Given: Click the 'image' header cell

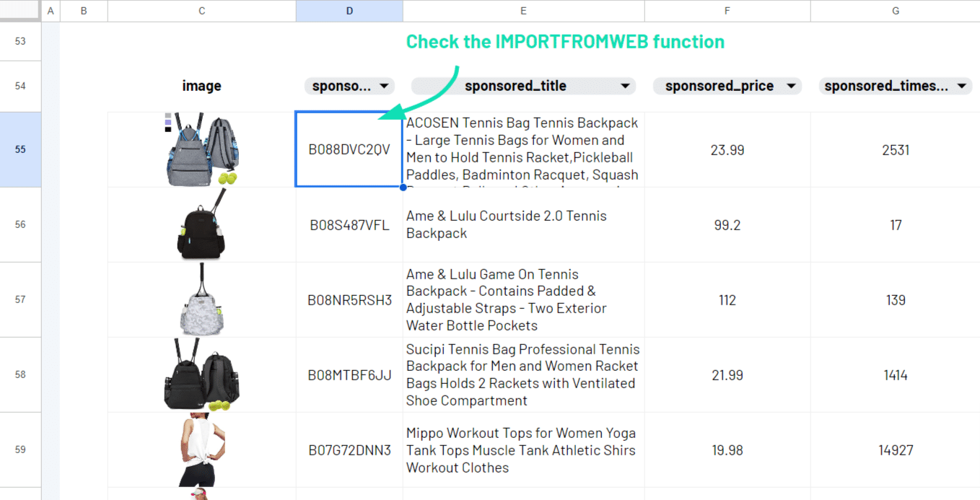Looking at the screenshot, I should coord(201,87).
